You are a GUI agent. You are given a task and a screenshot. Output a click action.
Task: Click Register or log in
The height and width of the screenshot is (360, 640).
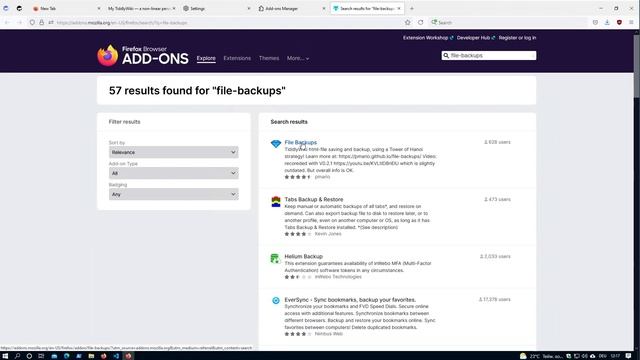pos(517,38)
